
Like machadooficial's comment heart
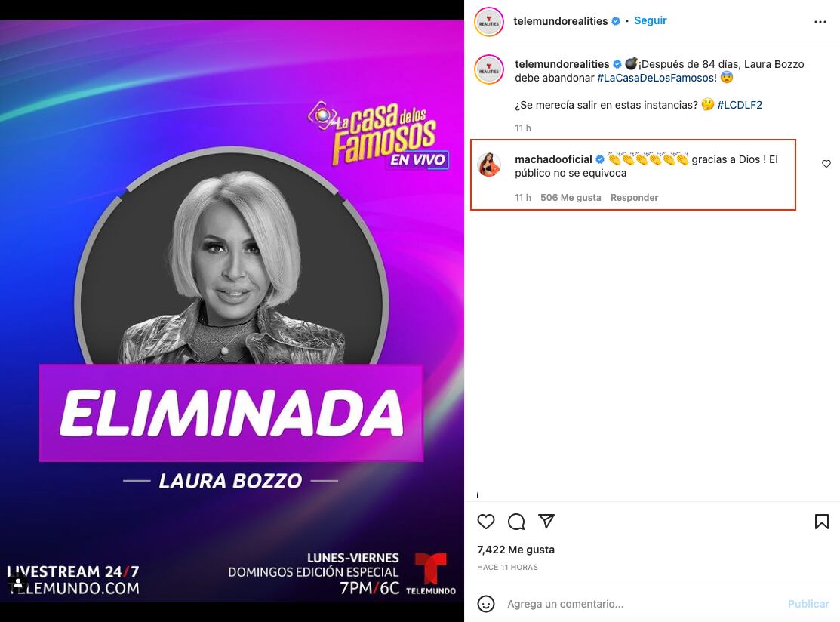[x=826, y=163]
